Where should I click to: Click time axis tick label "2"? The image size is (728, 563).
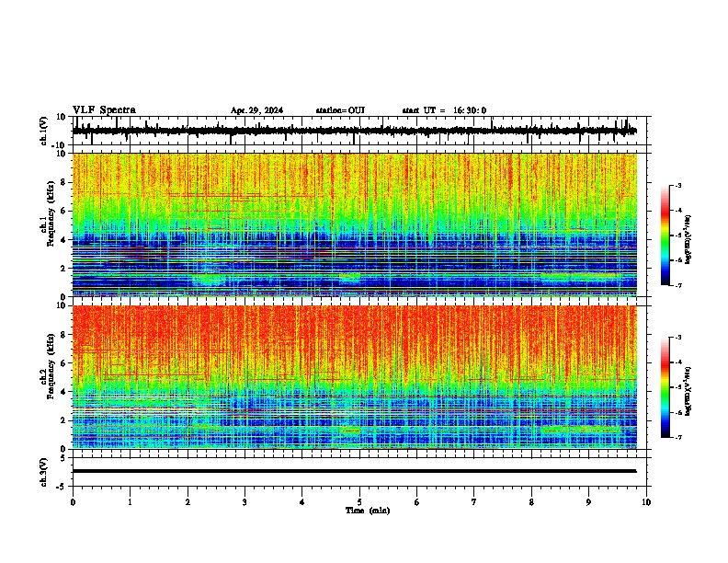click(188, 502)
